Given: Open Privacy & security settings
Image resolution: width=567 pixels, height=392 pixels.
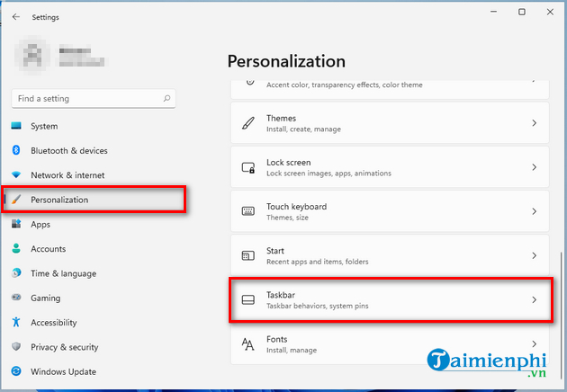Looking at the screenshot, I should click(94, 347).
